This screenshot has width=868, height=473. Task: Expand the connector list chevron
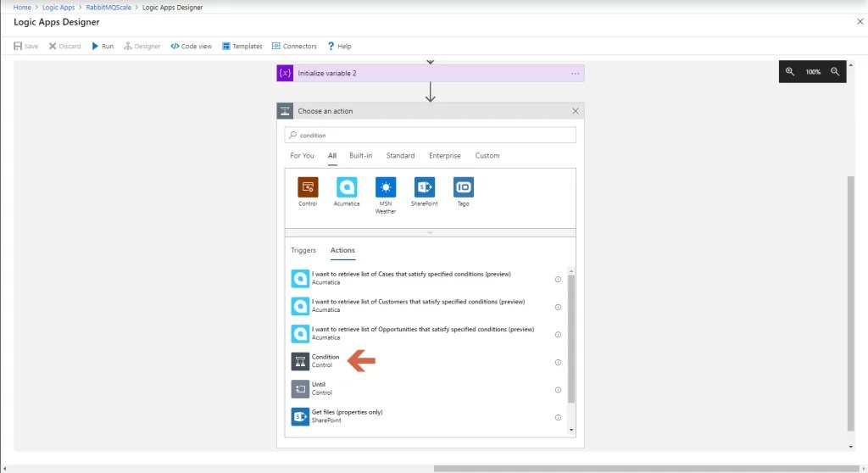430,232
